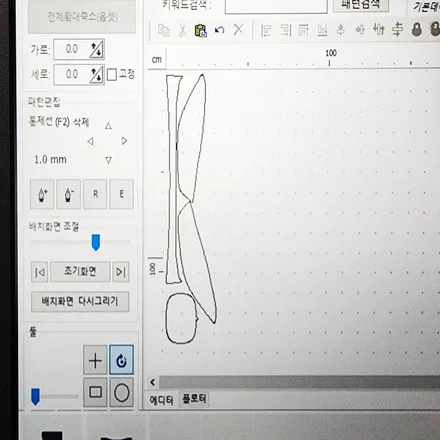The height and width of the screenshot is (440, 440).
Task: Toggle the 고정 checkbox
Action: click(112, 75)
